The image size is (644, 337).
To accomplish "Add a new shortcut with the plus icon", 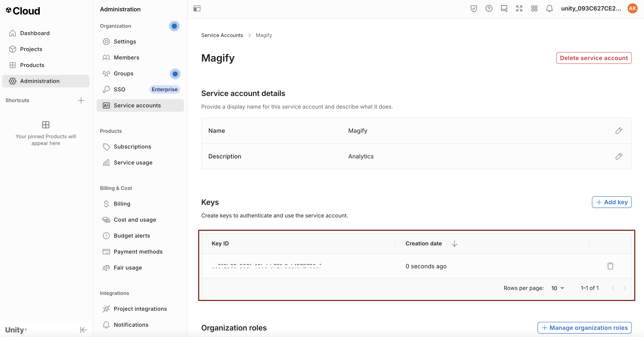I will (x=81, y=100).
